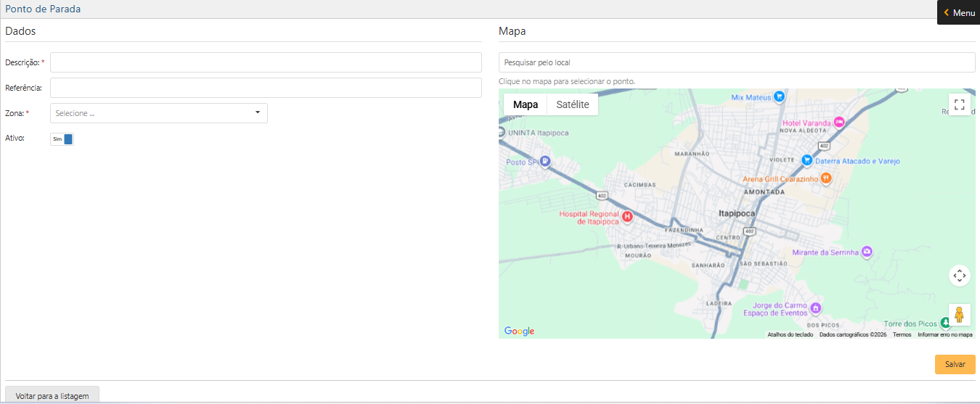This screenshot has height=404, width=980.
Task: Open the map Termos link
Action: click(902, 334)
